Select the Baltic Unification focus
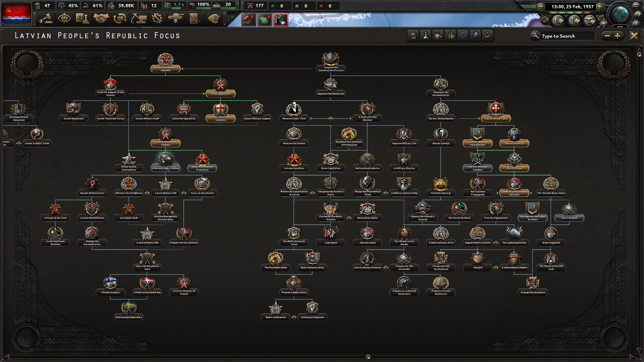 pos(276,311)
